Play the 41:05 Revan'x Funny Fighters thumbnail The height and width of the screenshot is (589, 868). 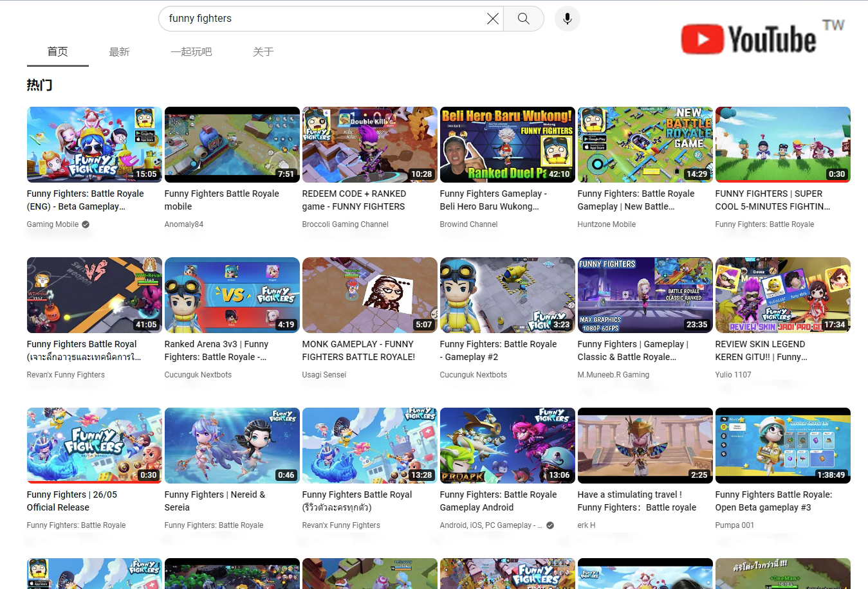pyautogui.click(x=95, y=295)
